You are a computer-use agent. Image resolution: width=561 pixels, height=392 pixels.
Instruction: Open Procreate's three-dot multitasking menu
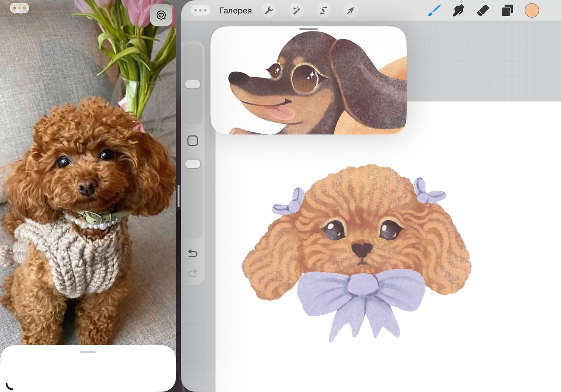[200, 11]
